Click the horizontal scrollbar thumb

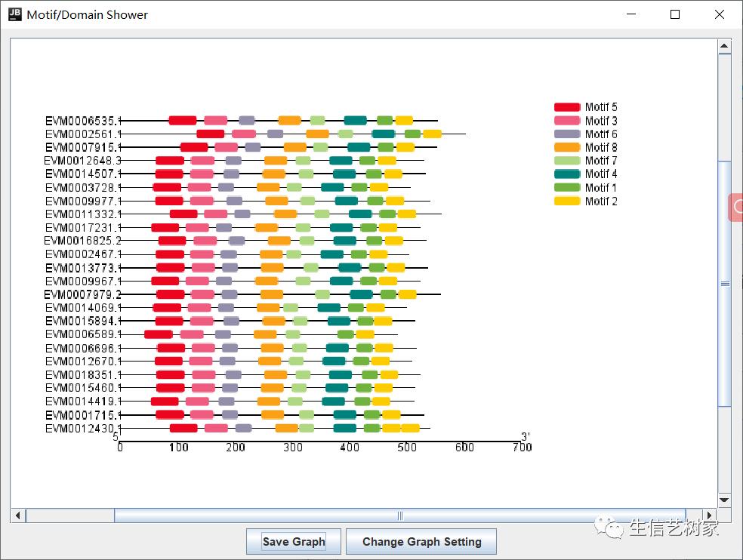(x=400, y=515)
